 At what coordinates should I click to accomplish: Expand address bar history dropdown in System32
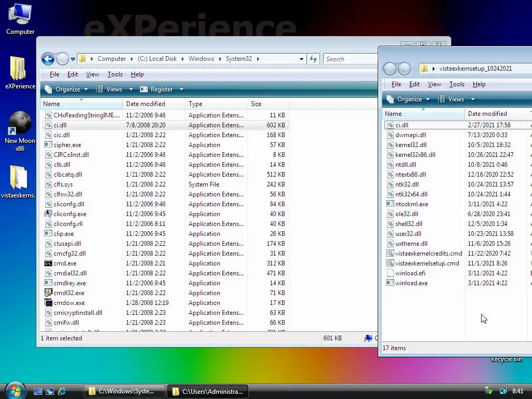point(301,59)
